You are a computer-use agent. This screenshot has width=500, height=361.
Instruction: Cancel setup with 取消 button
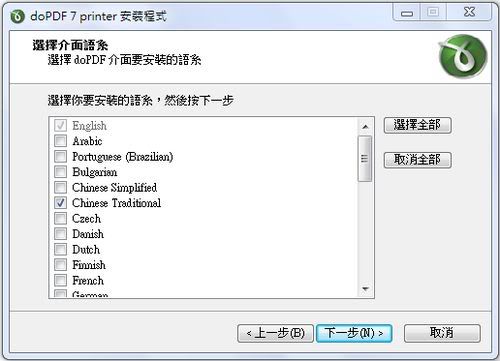point(442,333)
